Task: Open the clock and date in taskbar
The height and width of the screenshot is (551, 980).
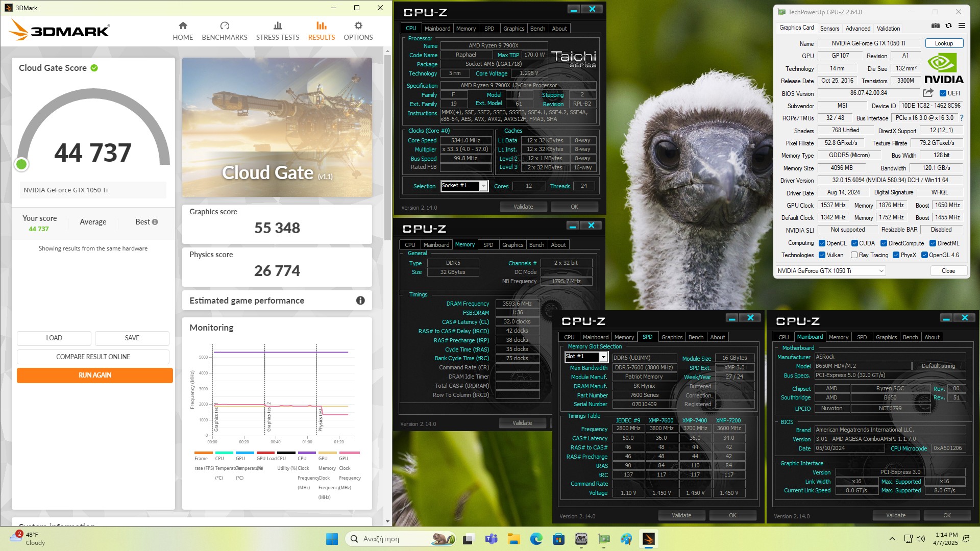Action: point(945,539)
